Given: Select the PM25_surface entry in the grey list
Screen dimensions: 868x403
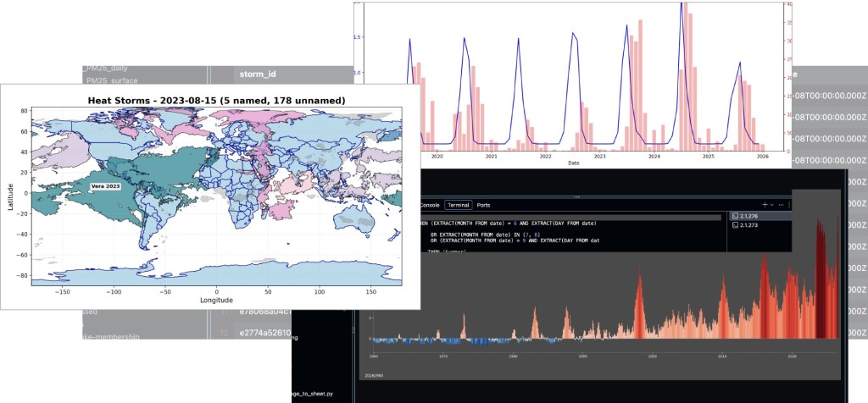Looking at the screenshot, I should (111, 80).
